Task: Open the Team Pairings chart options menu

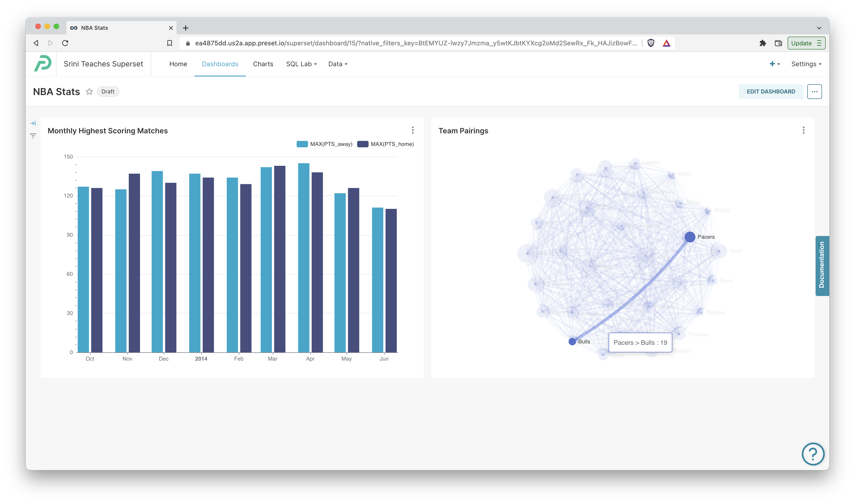Action: (803, 130)
